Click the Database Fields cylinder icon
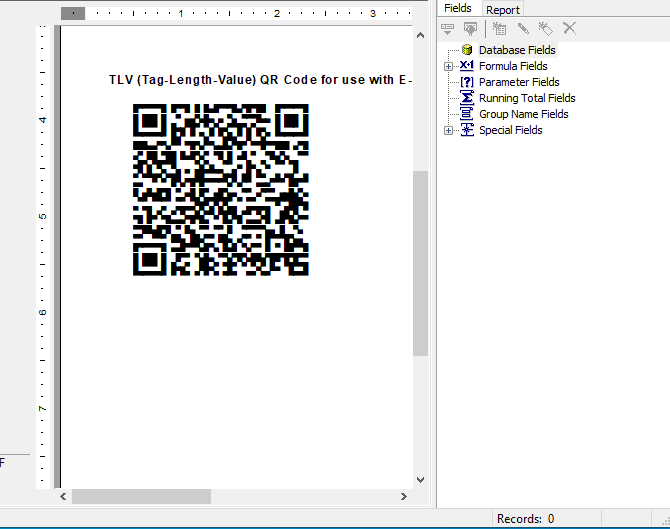The height and width of the screenshot is (529, 670). 467,50
